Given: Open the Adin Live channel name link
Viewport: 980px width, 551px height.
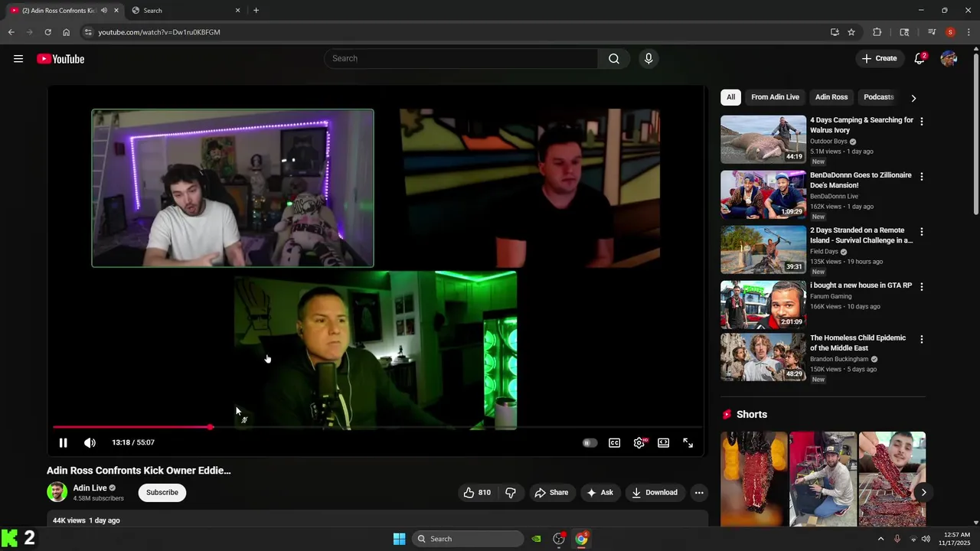Looking at the screenshot, I should [90, 488].
